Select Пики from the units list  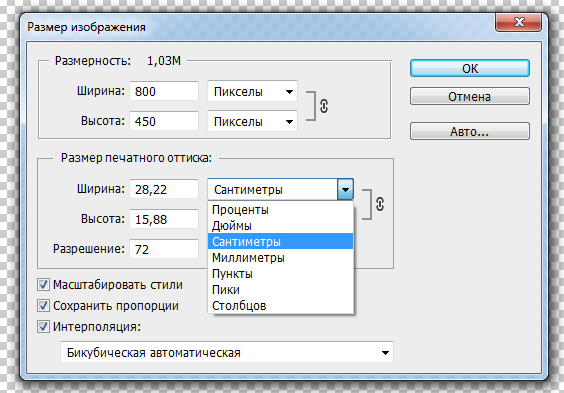(x=281, y=289)
